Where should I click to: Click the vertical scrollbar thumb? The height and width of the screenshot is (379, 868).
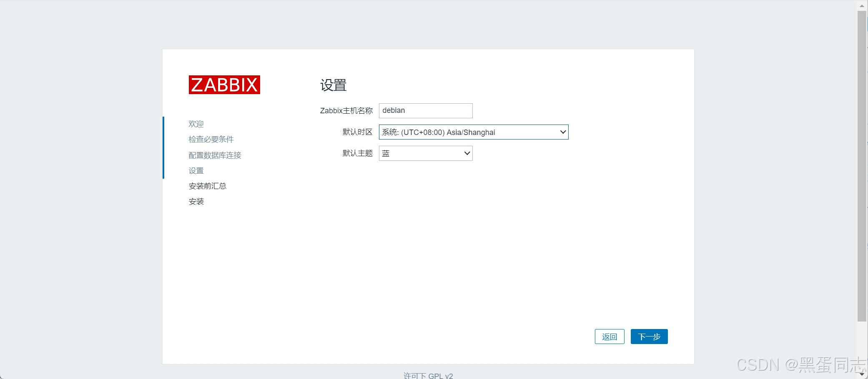pos(862,166)
